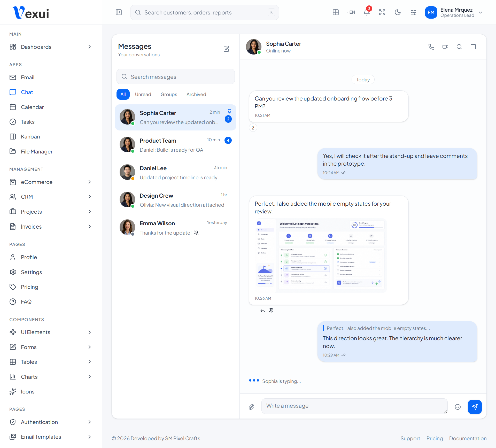This screenshot has width=496, height=448.
Task: Open the Product Team conversation
Action: [x=176, y=145]
